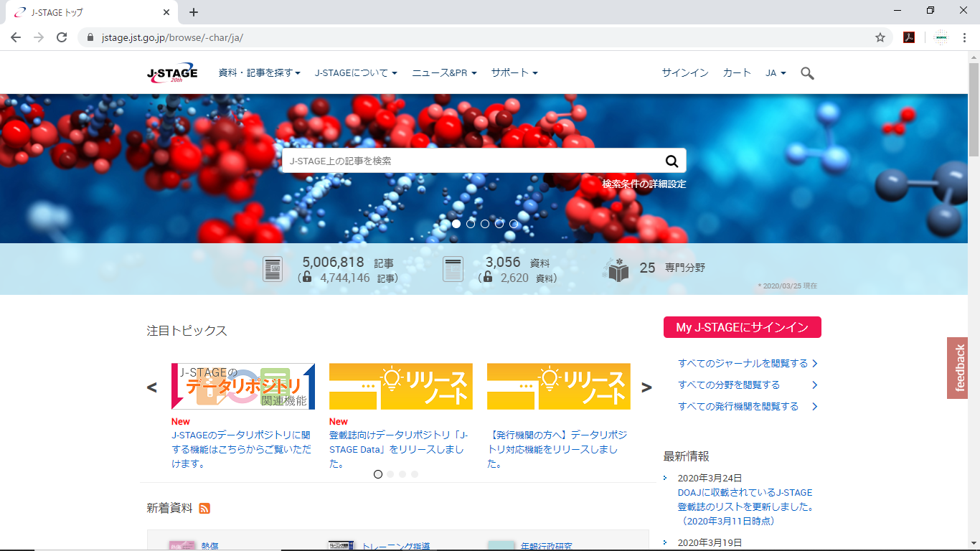Submit search with the search box magnifier
The width and height of the screenshot is (980, 551).
click(672, 161)
